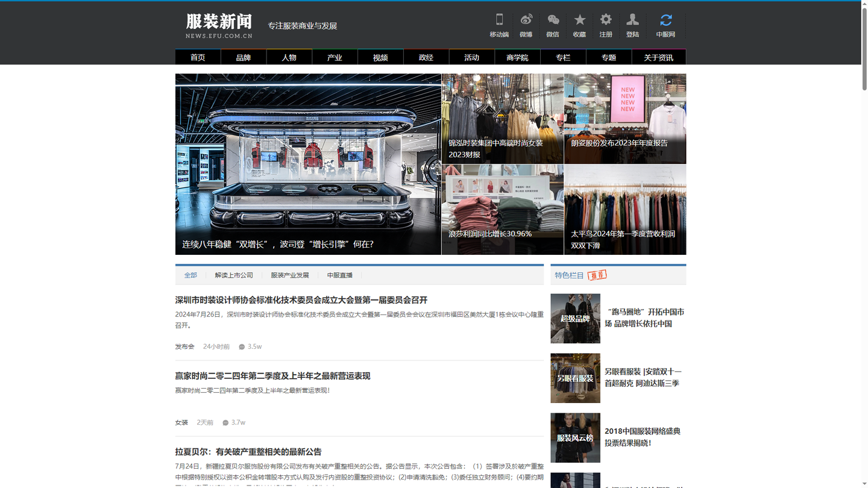Viewport: 868px width, 488px height.
Task: Open the 深圳市时装设计师协会 article headline
Action: (301, 300)
